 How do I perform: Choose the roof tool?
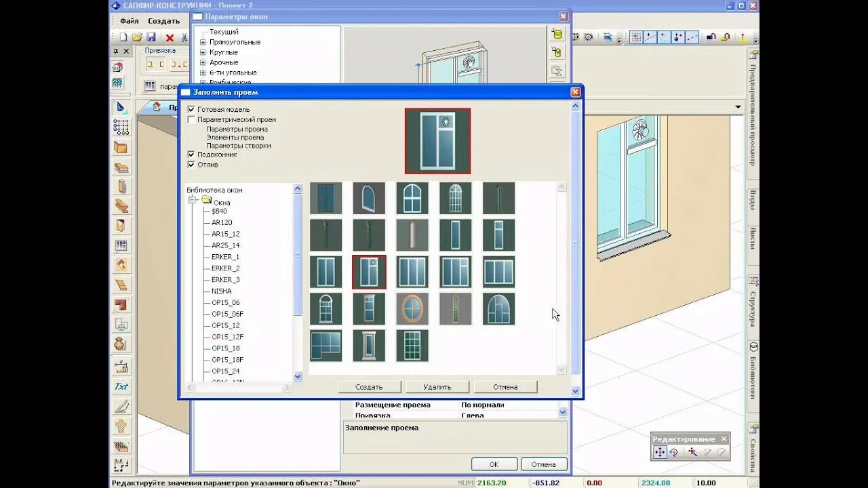click(x=121, y=265)
